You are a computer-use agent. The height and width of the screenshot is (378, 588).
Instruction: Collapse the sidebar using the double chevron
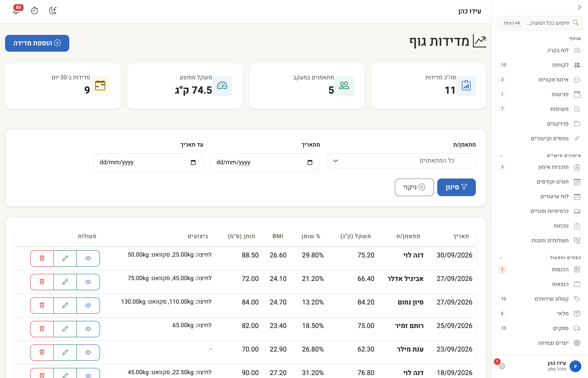[579, 7]
